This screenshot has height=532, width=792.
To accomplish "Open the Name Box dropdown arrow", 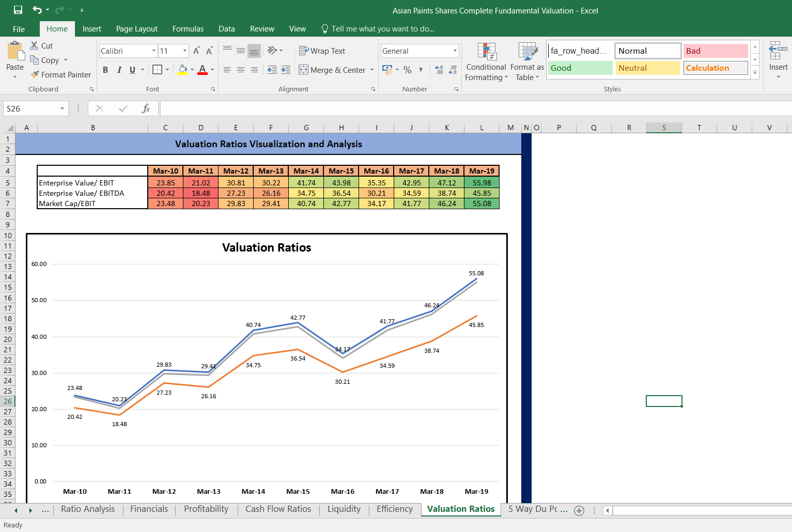I will pyautogui.click(x=62, y=108).
